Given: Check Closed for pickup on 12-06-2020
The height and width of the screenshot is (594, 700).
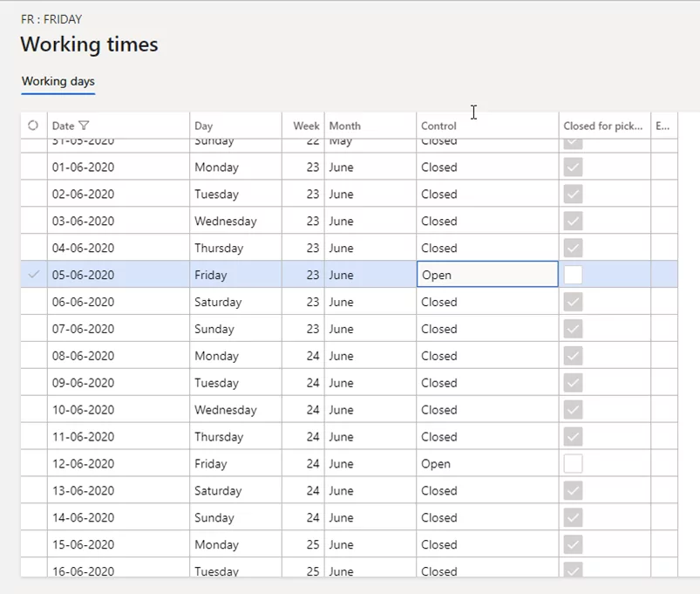Looking at the screenshot, I should [x=573, y=464].
